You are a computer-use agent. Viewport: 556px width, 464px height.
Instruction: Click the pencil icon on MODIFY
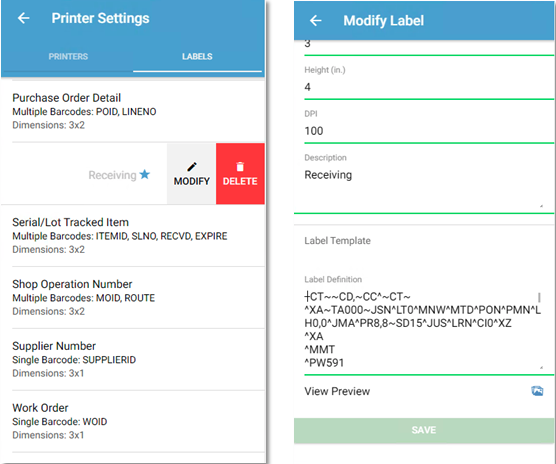(x=191, y=167)
